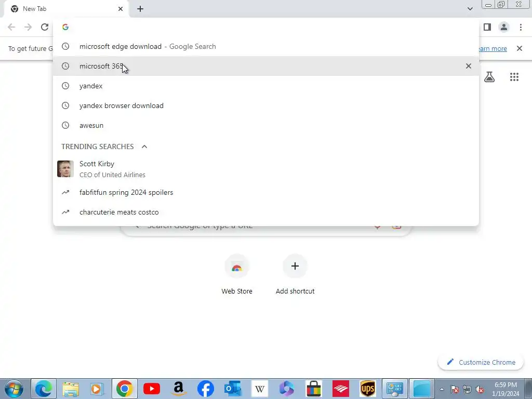Choose 'yandex browser download' suggestion
532x399 pixels.
pyautogui.click(x=266, y=105)
